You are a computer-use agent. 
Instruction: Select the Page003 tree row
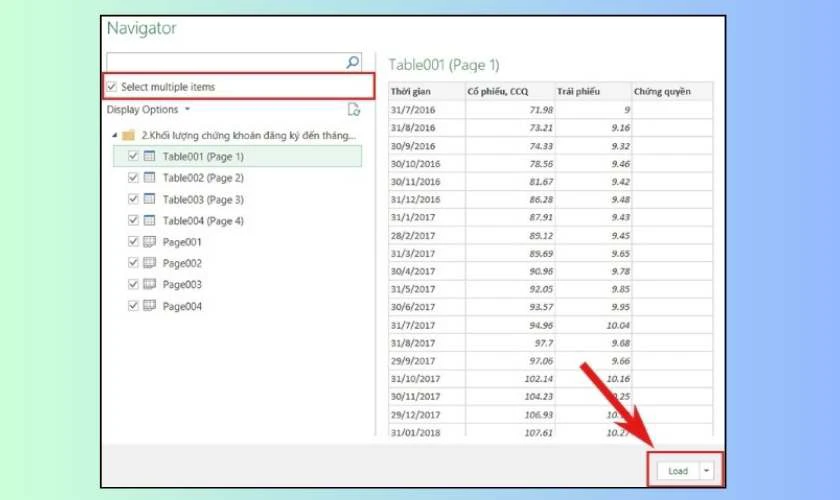[x=237, y=285]
